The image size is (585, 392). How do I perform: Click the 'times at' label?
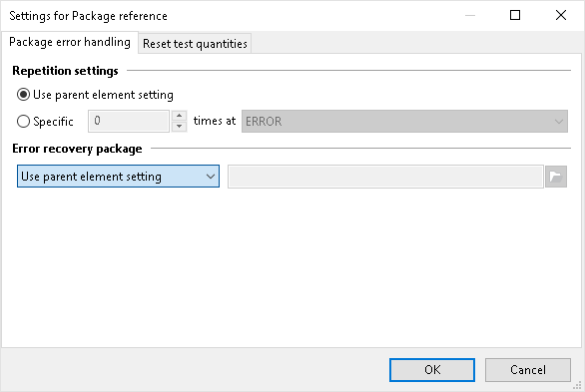pyautogui.click(x=215, y=121)
